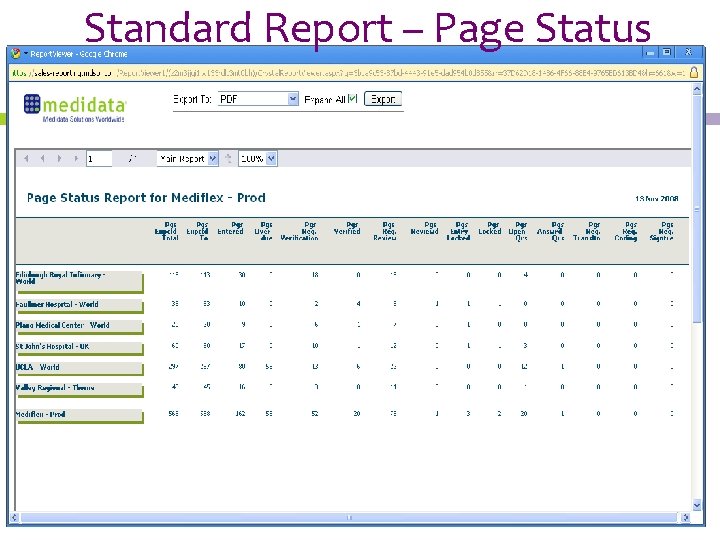Maximize the ReportViewer Chrome window

(667, 52)
